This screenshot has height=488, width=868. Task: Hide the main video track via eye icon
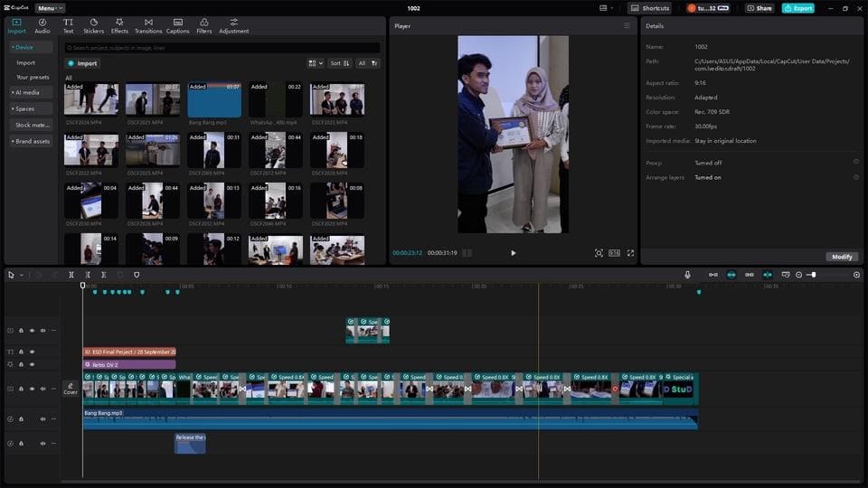point(33,389)
